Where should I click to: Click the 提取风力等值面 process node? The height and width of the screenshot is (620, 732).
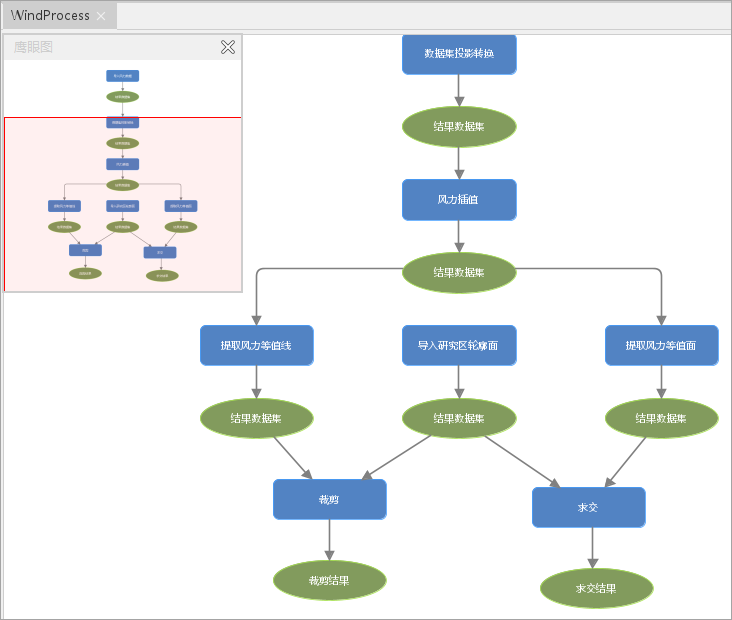(x=661, y=345)
